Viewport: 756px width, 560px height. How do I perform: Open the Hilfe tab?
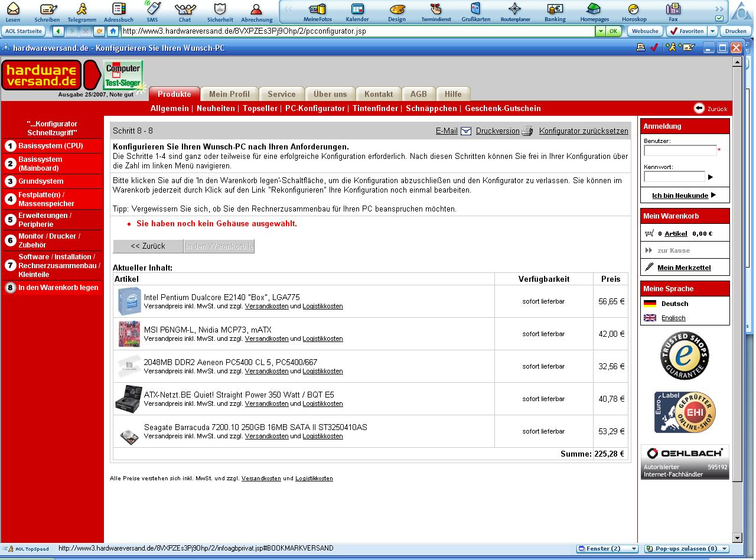point(453,94)
